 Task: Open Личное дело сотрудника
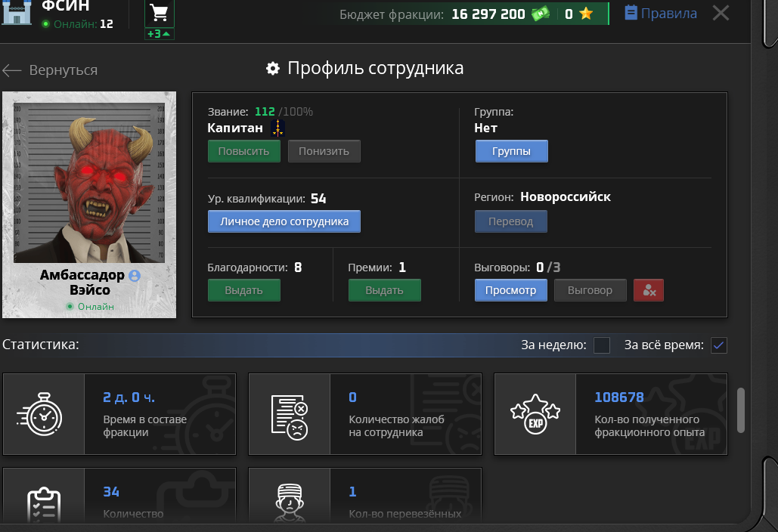tap(284, 221)
